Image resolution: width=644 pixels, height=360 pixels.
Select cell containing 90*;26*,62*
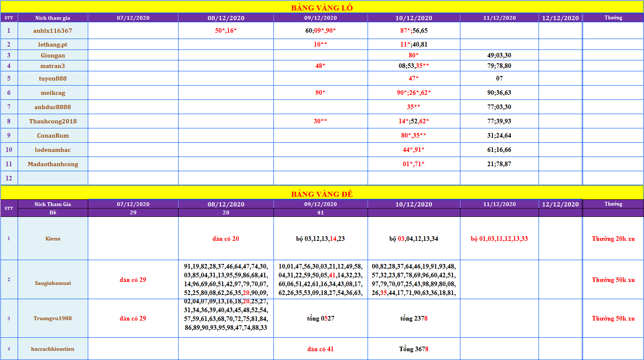[x=414, y=92]
